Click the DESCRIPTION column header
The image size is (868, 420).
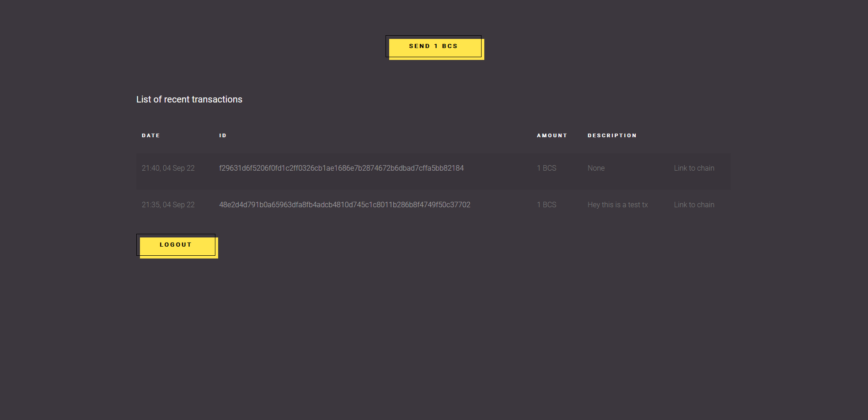pos(612,135)
